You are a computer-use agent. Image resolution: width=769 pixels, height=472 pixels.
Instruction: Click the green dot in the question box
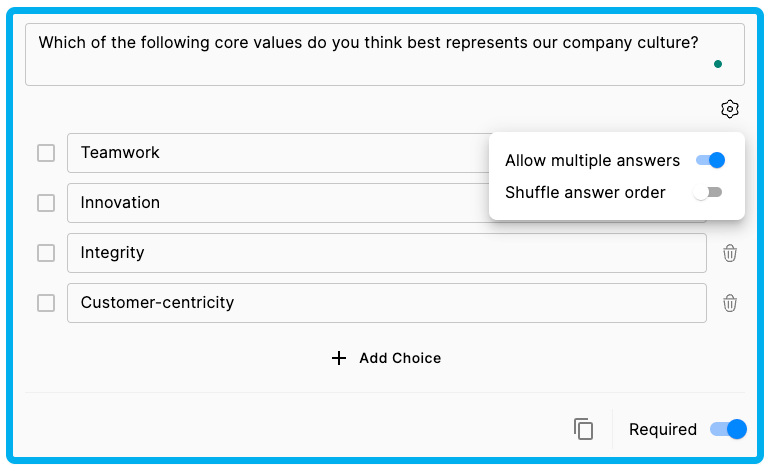coord(718,64)
